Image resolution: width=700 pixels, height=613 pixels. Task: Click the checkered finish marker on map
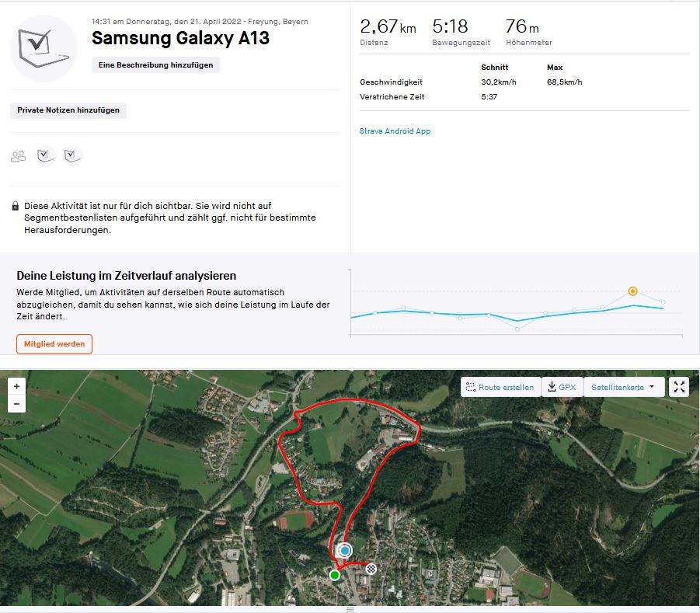(x=371, y=569)
